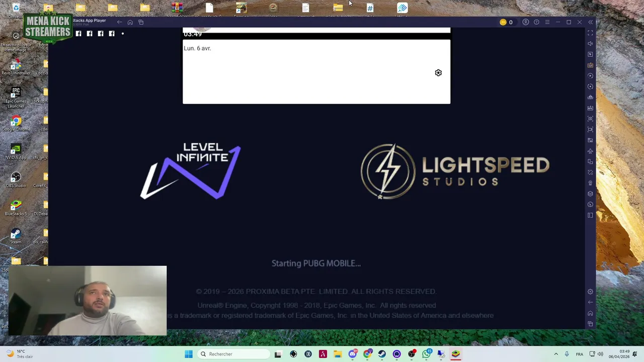
Task: Click the Android home icon in sidebar bottom
Action: click(590, 313)
